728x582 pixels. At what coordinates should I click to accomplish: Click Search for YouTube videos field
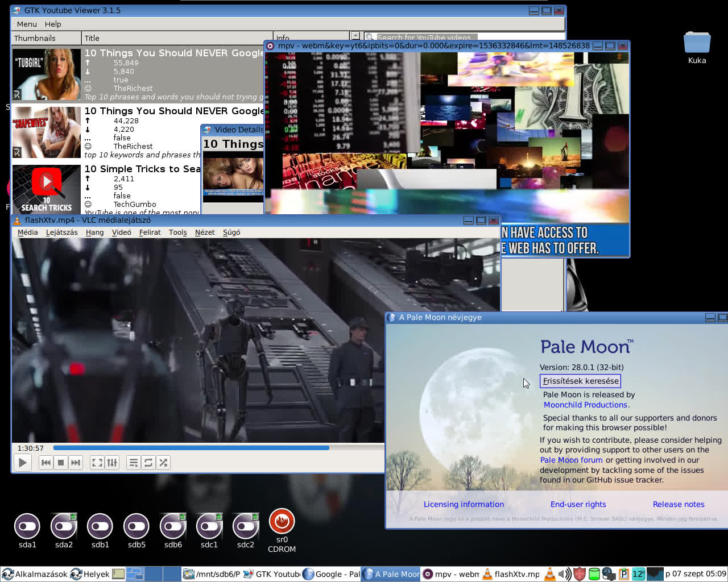[464, 37]
